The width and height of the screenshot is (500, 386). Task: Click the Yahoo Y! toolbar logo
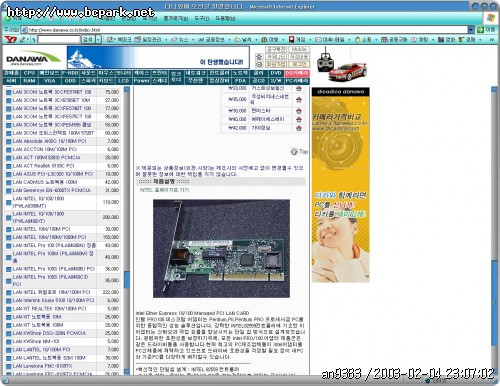[x=11, y=40]
